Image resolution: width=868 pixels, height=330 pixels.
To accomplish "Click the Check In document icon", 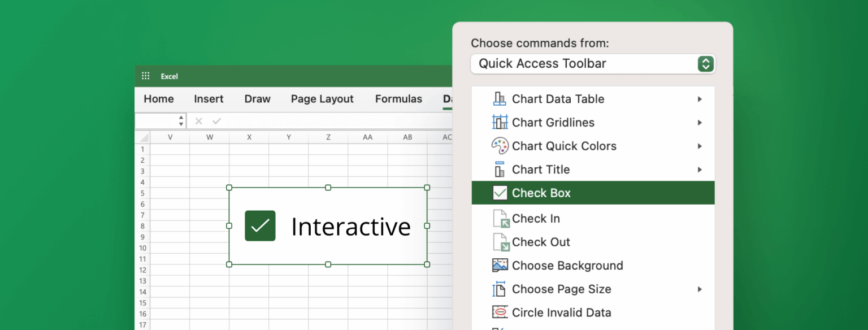I will coord(499,219).
